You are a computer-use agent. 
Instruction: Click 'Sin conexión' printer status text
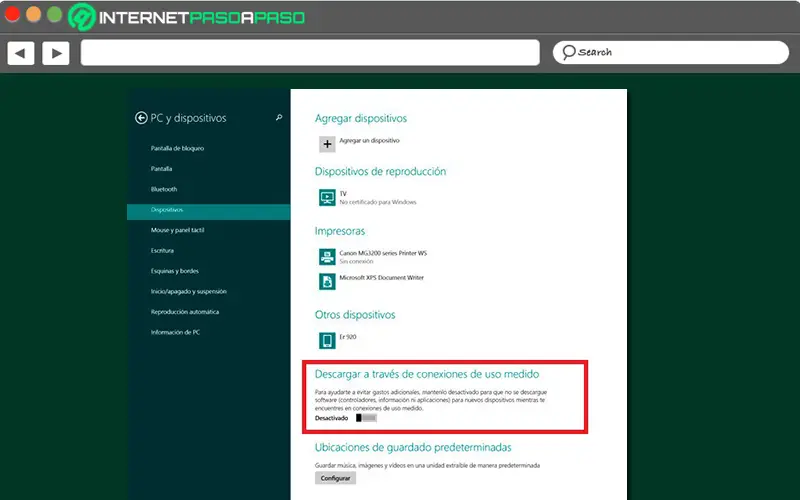356,261
